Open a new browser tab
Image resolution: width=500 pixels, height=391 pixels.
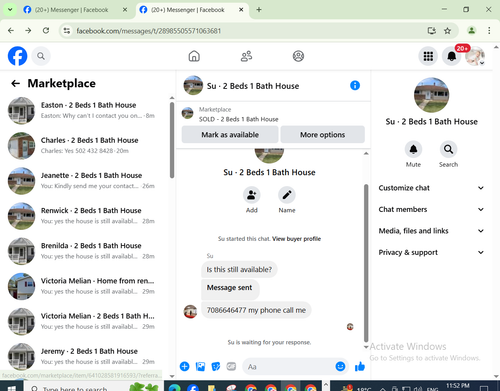tap(259, 10)
